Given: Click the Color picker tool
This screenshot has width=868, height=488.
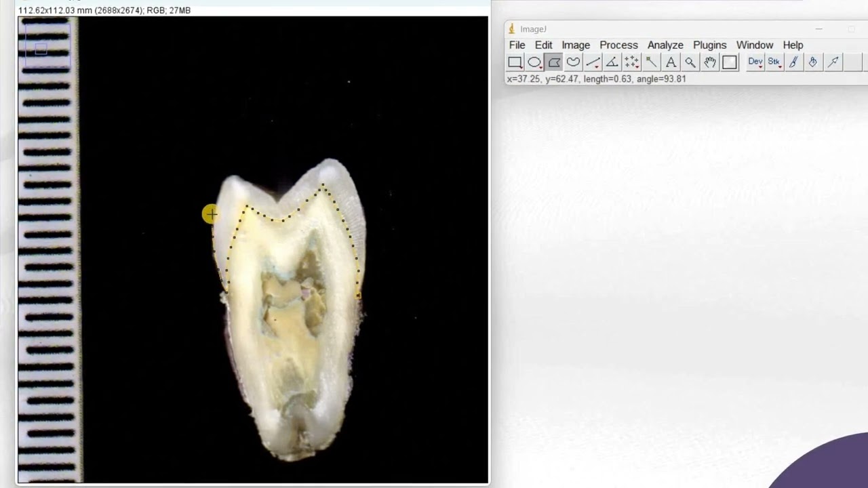Looking at the screenshot, I should (730, 62).
